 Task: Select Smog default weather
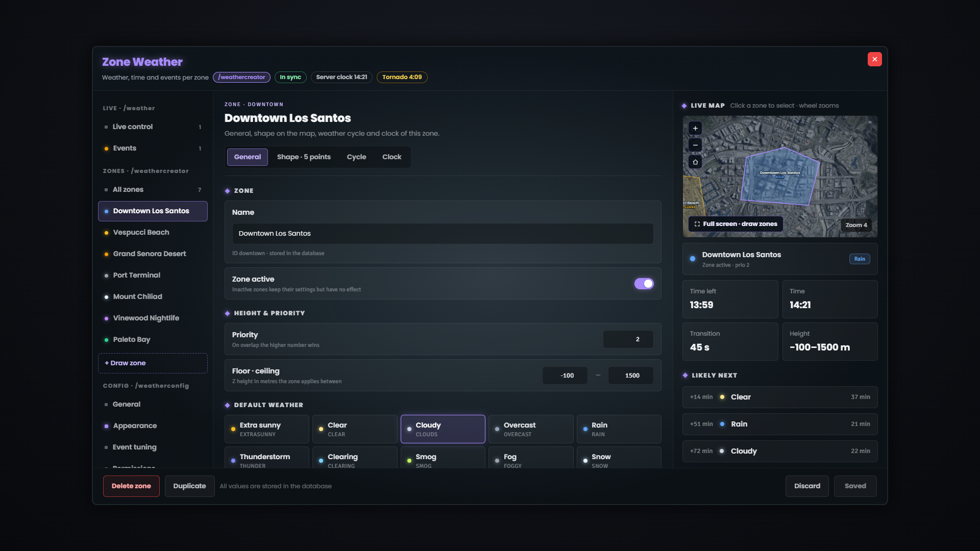pyautogui.click(x=443, y=458)
